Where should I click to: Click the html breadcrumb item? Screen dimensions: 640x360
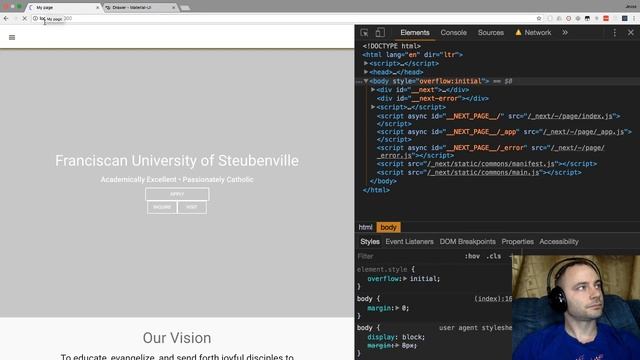click(x=365, y=227)
